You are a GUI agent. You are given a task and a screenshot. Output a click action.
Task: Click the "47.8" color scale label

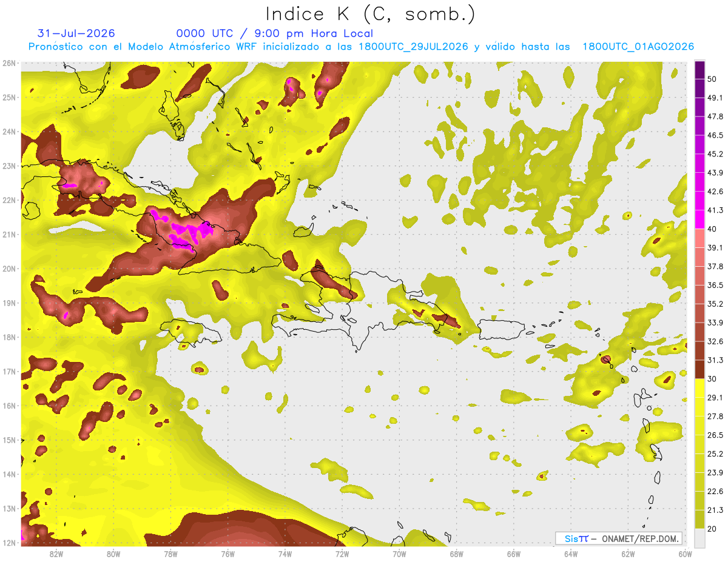click(x=715, y=116)
